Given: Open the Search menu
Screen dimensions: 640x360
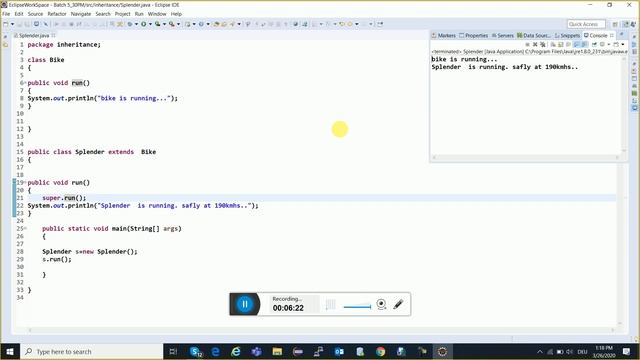Looking at the screenshot, I should tap(103, 14).
